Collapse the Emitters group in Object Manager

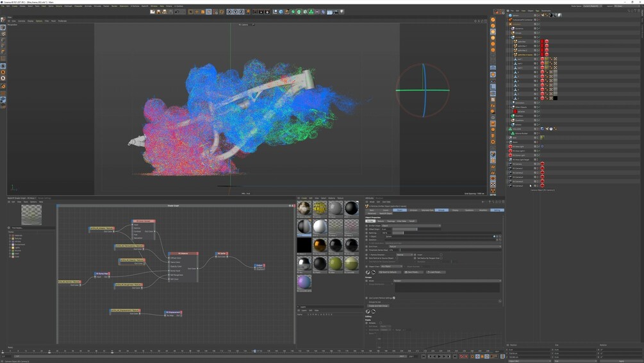509,37
